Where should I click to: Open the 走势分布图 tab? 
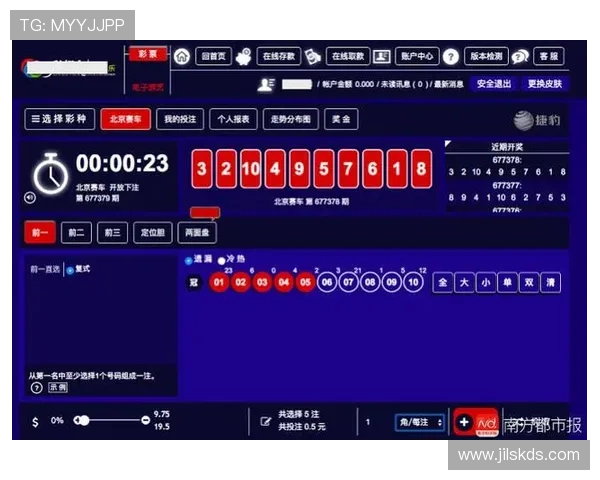[291, 119]
